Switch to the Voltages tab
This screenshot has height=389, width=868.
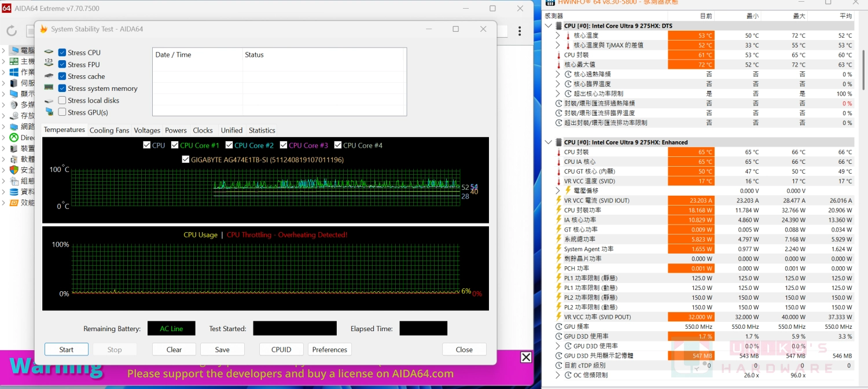coord(147,130)
